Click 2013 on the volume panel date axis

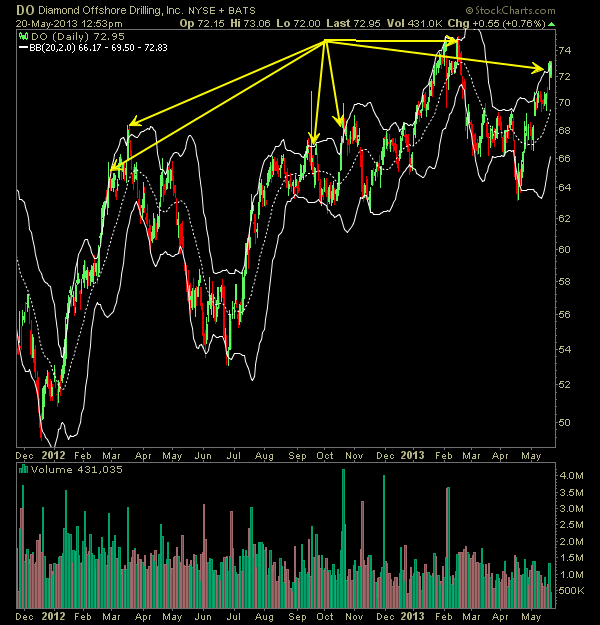[x=412, y=617]
